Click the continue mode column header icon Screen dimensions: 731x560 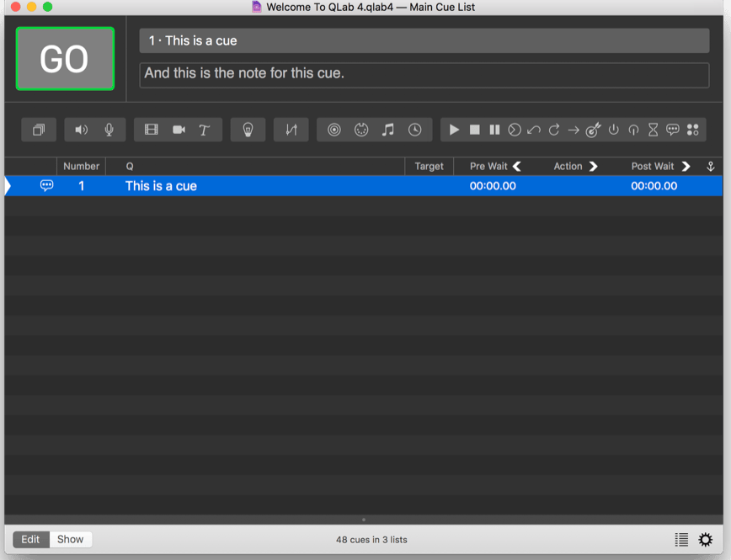[711, 167]
